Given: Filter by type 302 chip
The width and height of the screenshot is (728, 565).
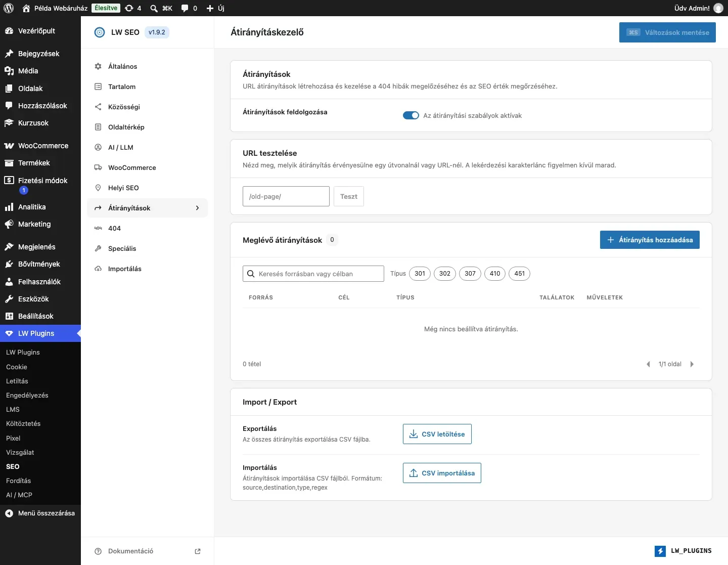Looking at the screenshot, I should [x=445, y=274].
